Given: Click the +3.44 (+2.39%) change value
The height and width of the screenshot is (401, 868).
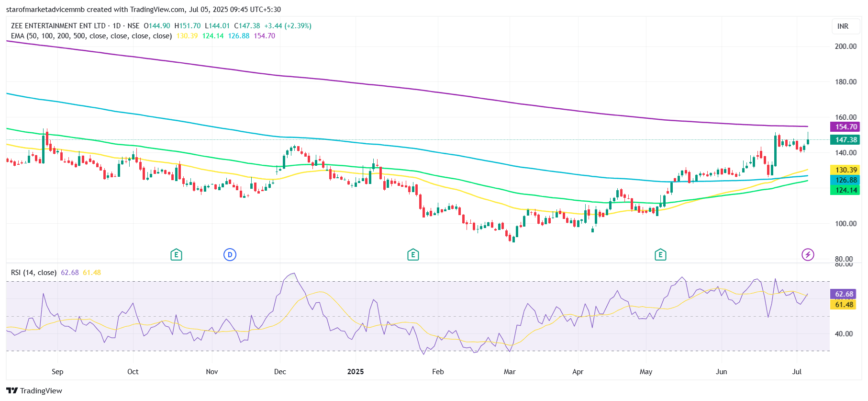Looking at the screenshot, I should [x=288, y=26].
